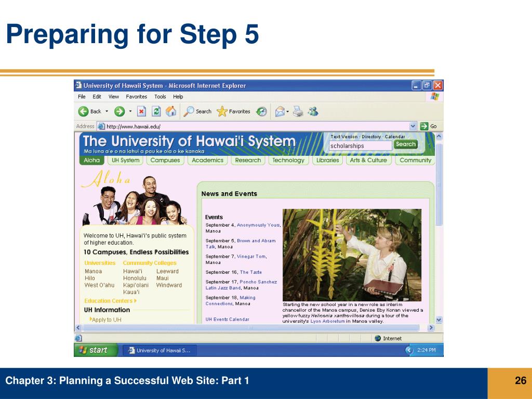The height and width of the screenshot is (399, 532).
Task: Click the page icon beside the address URL
Action: [101, 127]
